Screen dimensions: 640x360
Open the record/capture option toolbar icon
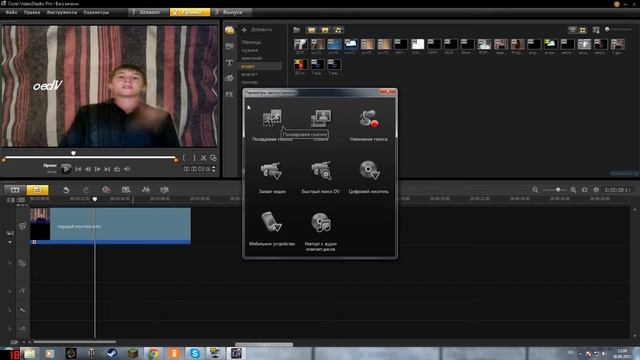[106, 190]
